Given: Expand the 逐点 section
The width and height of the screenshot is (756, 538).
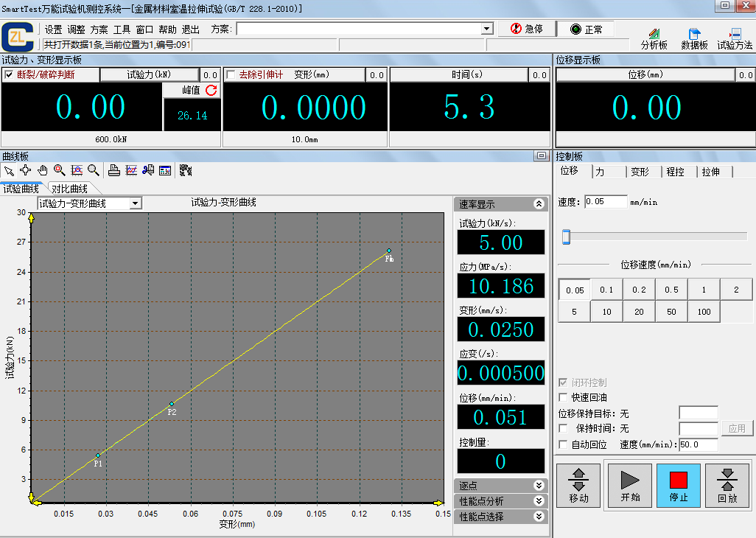Looking at the screenshot, I should coord(539,486).
